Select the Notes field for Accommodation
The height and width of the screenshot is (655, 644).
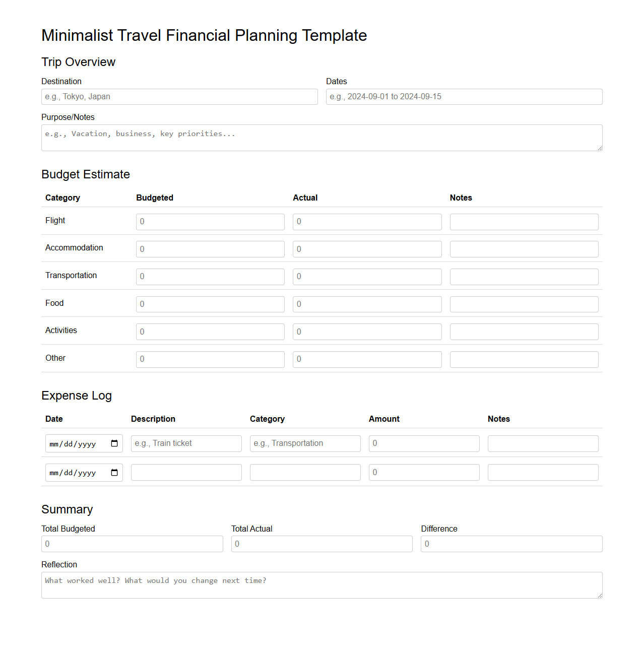tap(524, 249)
